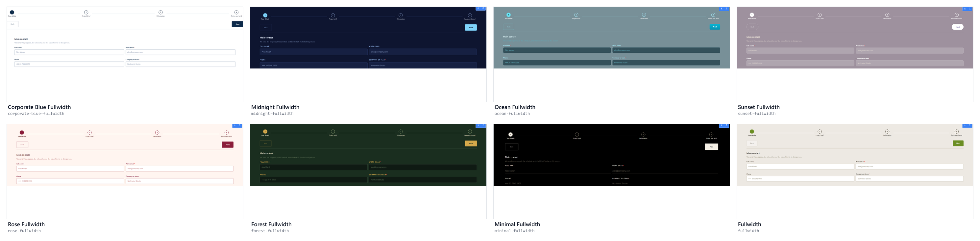Select step 2 Project brief in Sunset preview

pyautogui.click(x=820, y=16)
